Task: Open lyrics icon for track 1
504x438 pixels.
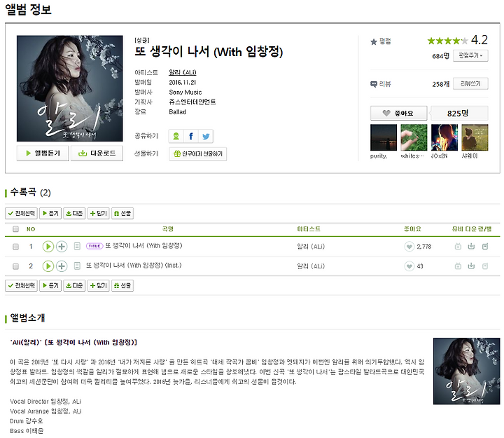Action: pyautogui.click(x=77, y=246)
